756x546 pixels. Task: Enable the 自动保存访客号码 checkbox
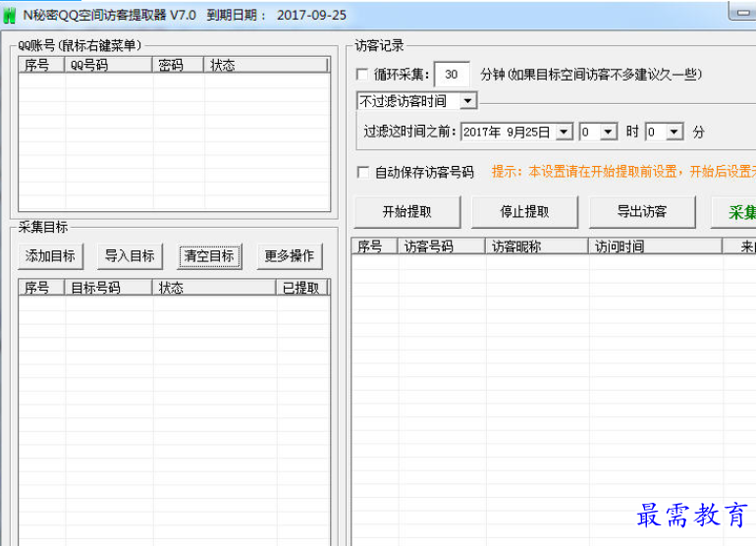pyautogui.click(x=362, y=172)
